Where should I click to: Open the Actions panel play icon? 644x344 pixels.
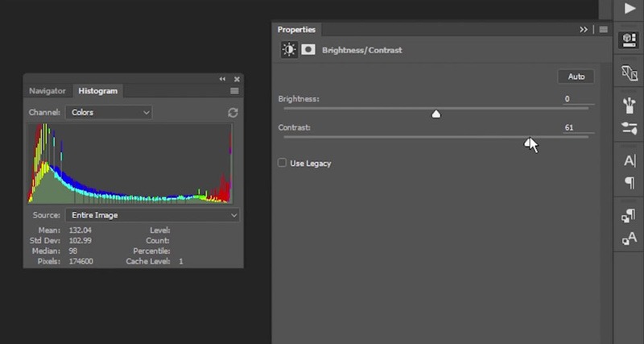630,9
